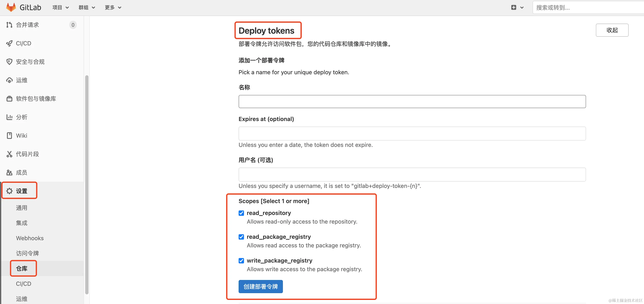Image resolution: width=644 pixels, height=304 pixels.
Task: Open the 更多 dropdown menu
Action: point(113,7)
